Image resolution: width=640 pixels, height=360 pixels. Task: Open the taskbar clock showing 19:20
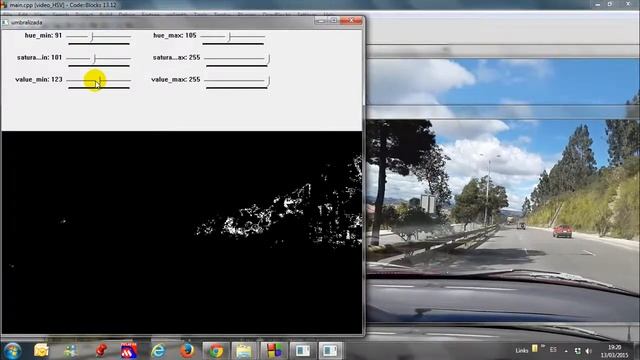coord(614,351)
